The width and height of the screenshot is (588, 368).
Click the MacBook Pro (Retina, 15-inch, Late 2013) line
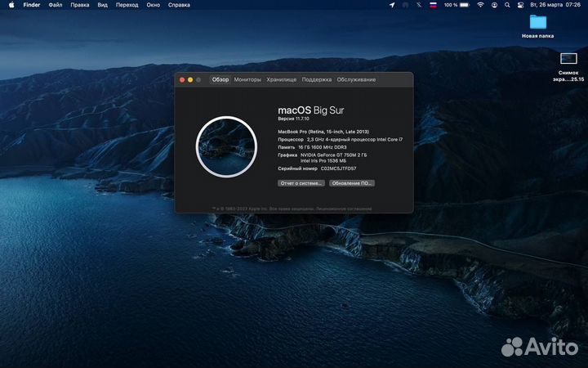coord(323,132)
